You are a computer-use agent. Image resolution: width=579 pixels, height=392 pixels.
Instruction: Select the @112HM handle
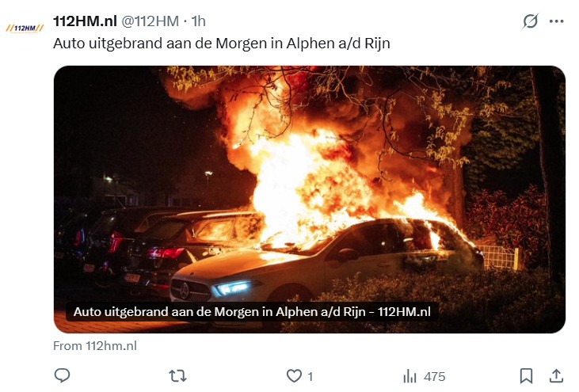150,21
